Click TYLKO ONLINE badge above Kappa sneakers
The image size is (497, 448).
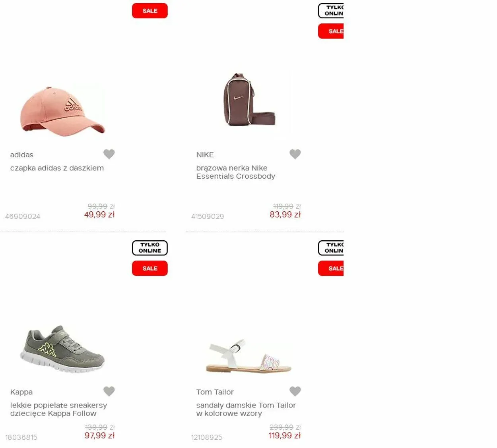(x=149, y=248)
